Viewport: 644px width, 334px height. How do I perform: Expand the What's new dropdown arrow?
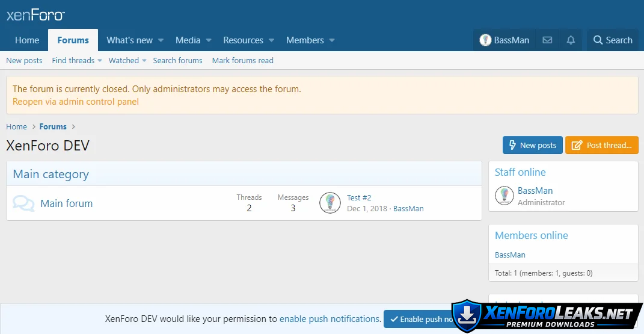click(x=161, y=40)
